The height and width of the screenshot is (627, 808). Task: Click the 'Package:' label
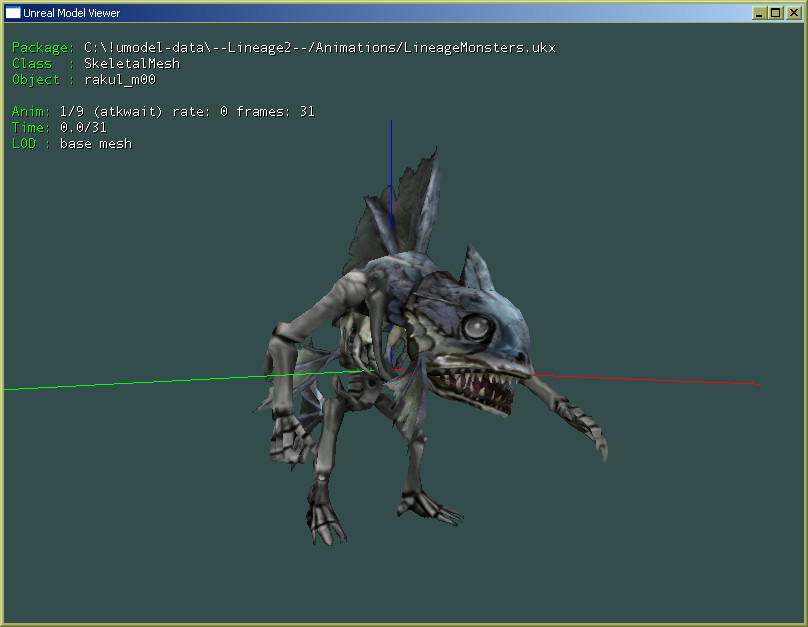[x=43, y=47]
